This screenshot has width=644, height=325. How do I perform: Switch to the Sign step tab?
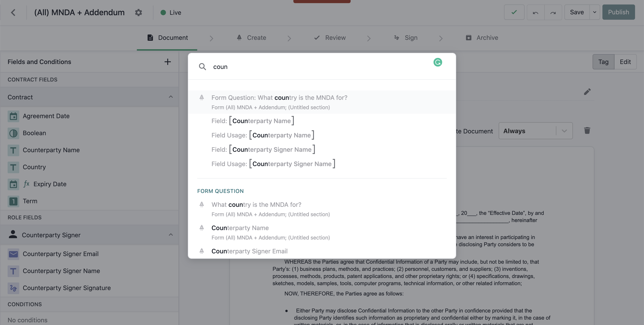[x=405, y=38]
